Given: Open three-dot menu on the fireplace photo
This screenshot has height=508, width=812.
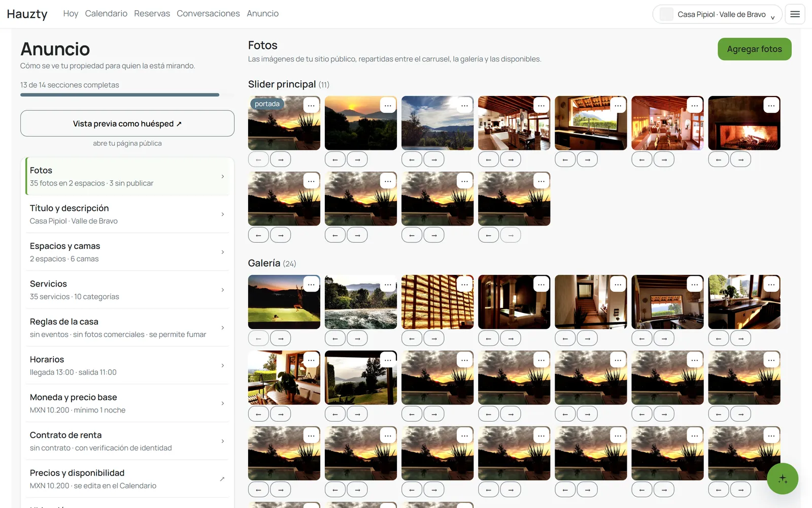Looking at the screenshot, I should point(771,105).
